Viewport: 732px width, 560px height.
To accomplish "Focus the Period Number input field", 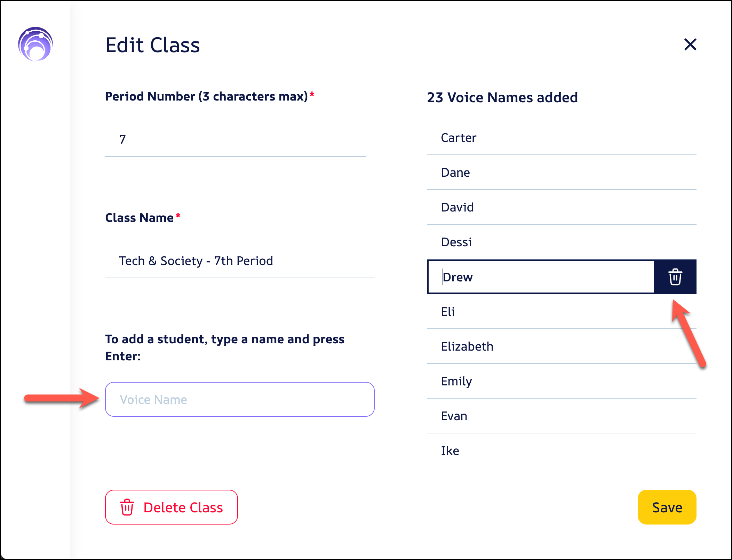I will coord(235,139).
